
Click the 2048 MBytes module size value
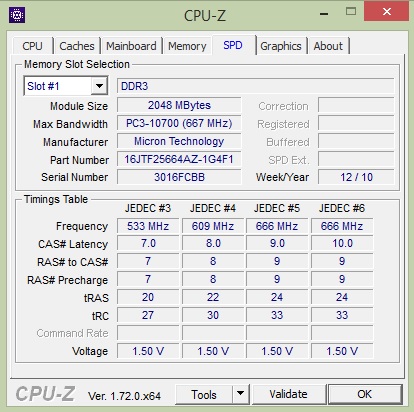[x=179, y=105]
